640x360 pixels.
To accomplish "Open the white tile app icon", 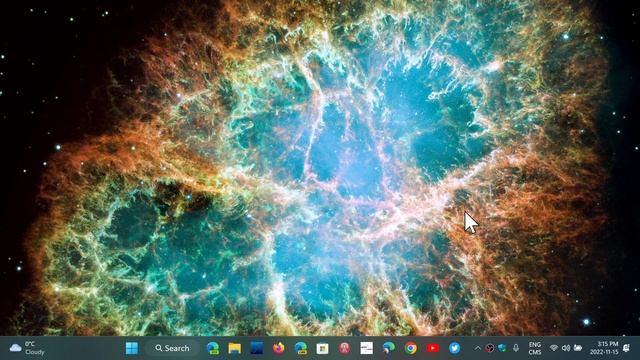I will click(367, 348).
